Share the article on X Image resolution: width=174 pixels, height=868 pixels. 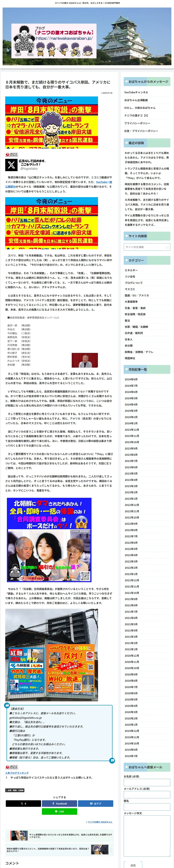[23, 803]
